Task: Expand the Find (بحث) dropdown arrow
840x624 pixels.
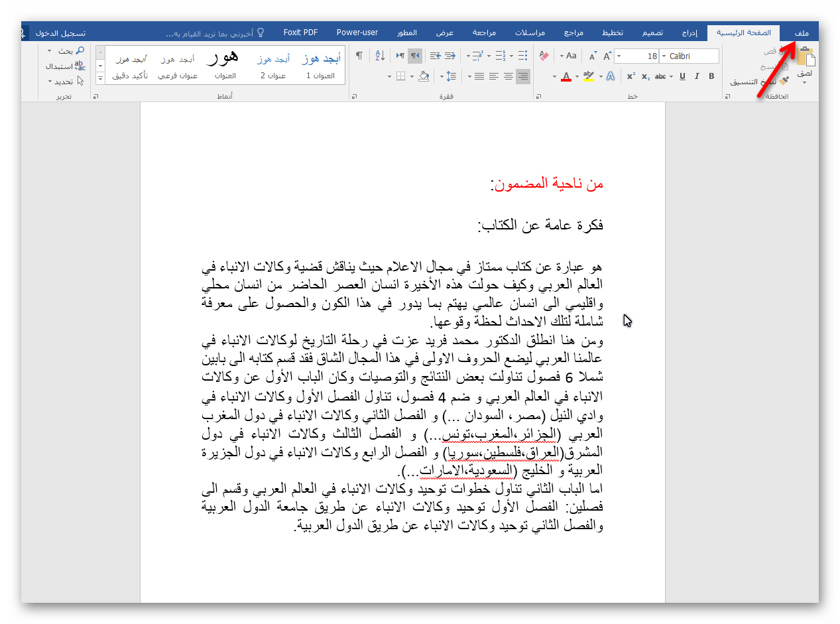Action: (49, 50)
